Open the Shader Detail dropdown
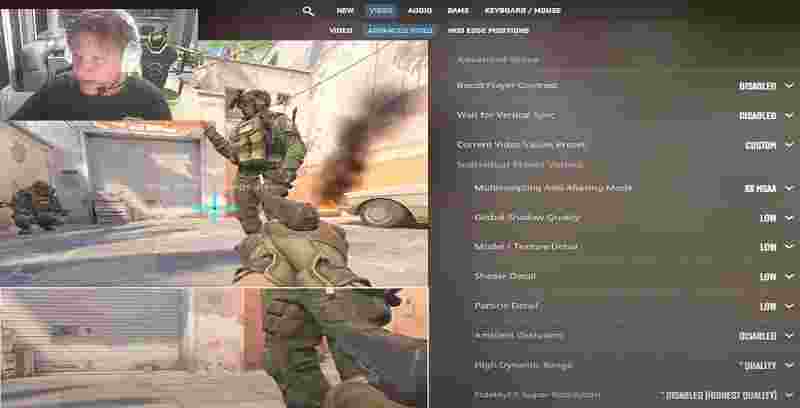The image size is (800, 408). 777,277
